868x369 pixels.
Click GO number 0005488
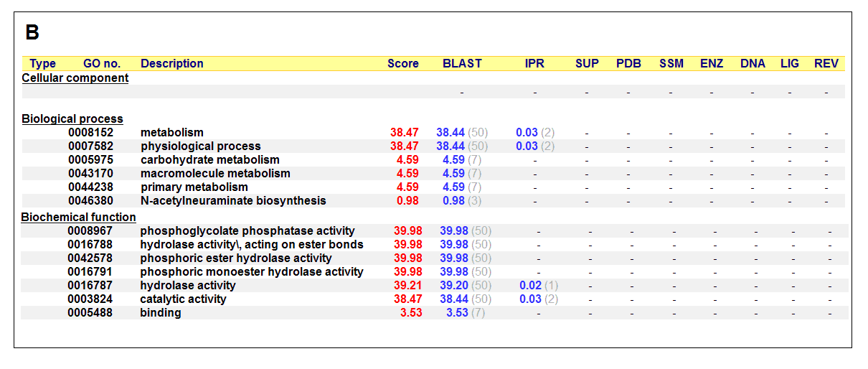pos(90,312)
